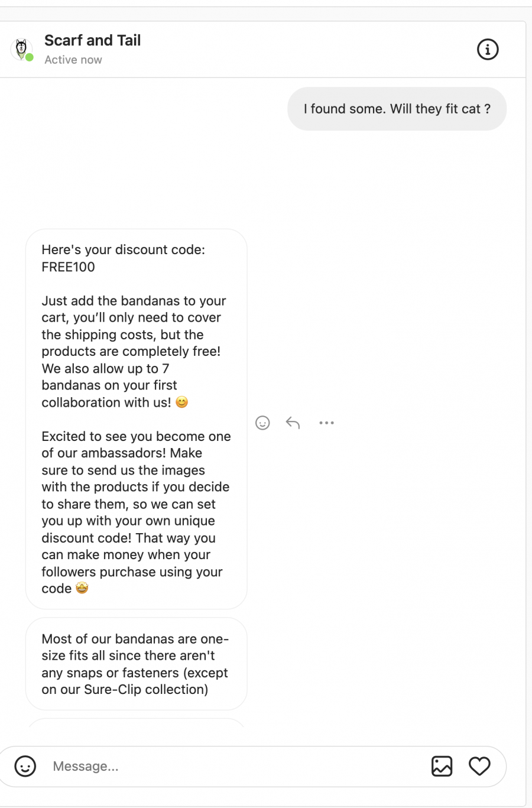Attach a photo using the image icon
This screenshot has height=808, width=532.
[442, 766]
